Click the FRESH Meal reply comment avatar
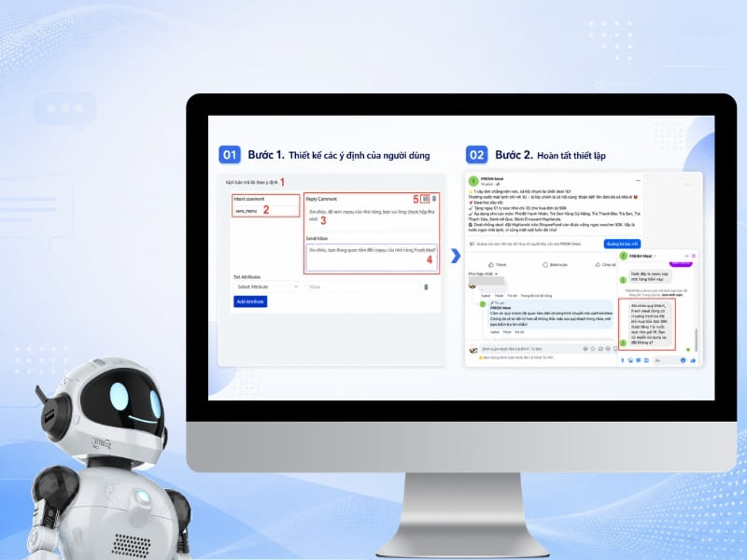The width and height of the screenshot is (747, 560). (x=483, y=304)
